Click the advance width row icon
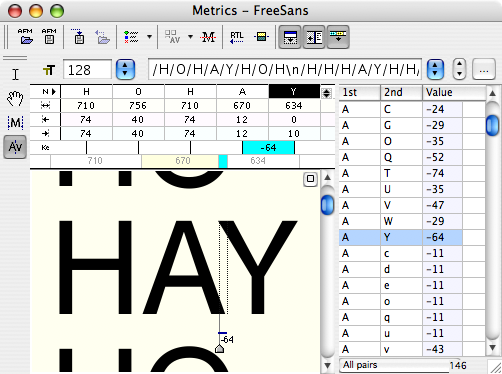This screenshot has height=374, width=502. click(x=45, y=106)
